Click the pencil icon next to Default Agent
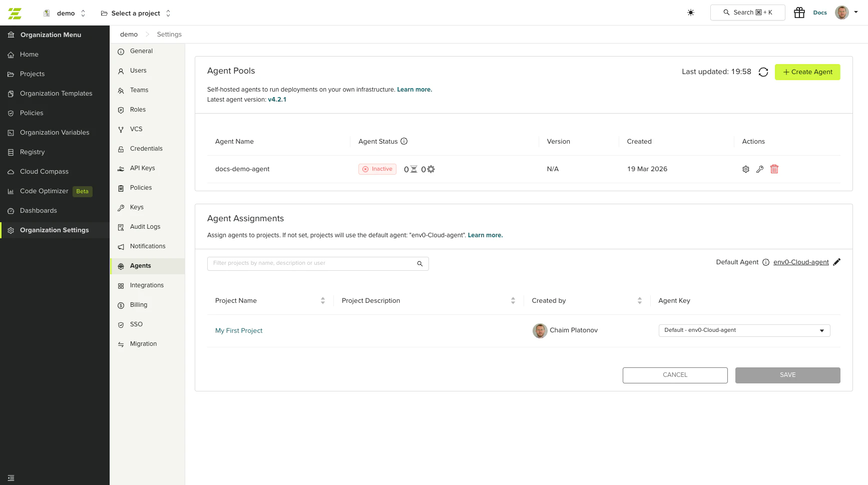868x485 pixels. [837, 262]
